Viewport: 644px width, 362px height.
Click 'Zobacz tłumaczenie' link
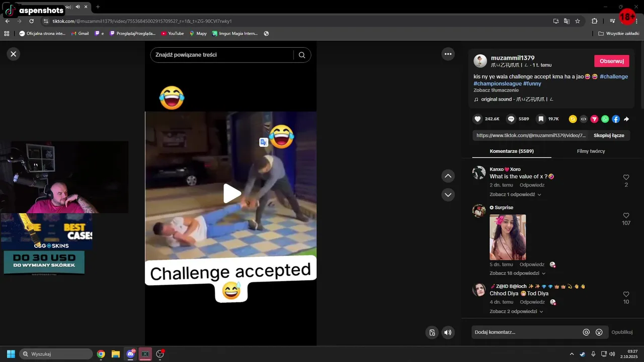click(496, 90)
